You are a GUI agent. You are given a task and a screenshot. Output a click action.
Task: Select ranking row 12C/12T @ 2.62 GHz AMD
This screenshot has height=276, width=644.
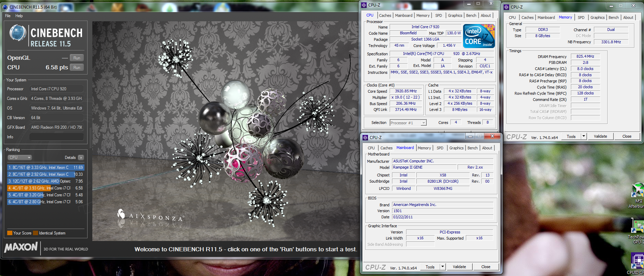[45, 181]
